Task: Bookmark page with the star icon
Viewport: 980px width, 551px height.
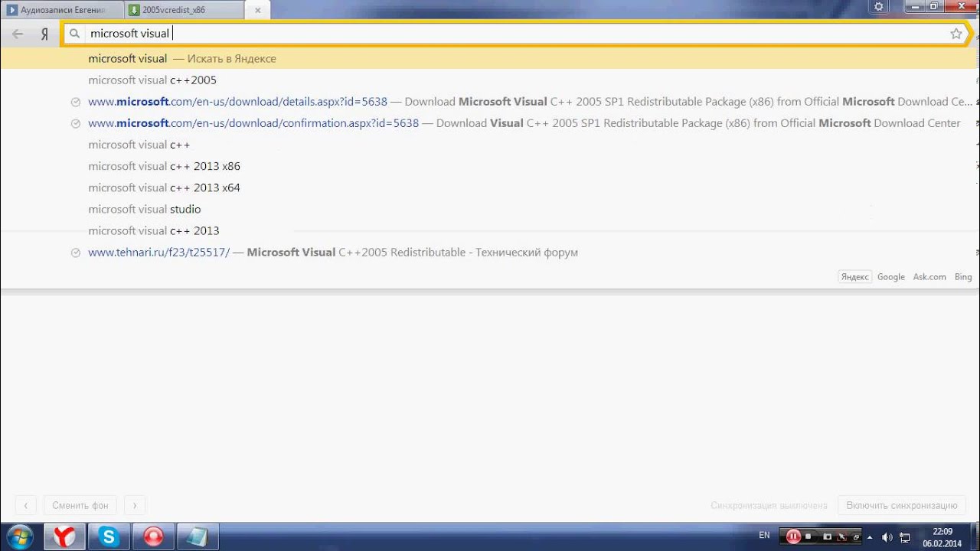Action: coord(956,34)
